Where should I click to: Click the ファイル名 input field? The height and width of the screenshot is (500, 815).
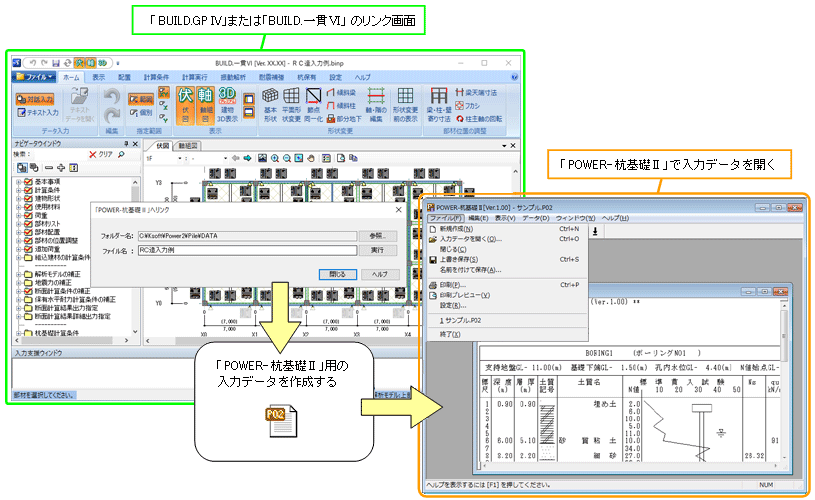coord(247,251)
